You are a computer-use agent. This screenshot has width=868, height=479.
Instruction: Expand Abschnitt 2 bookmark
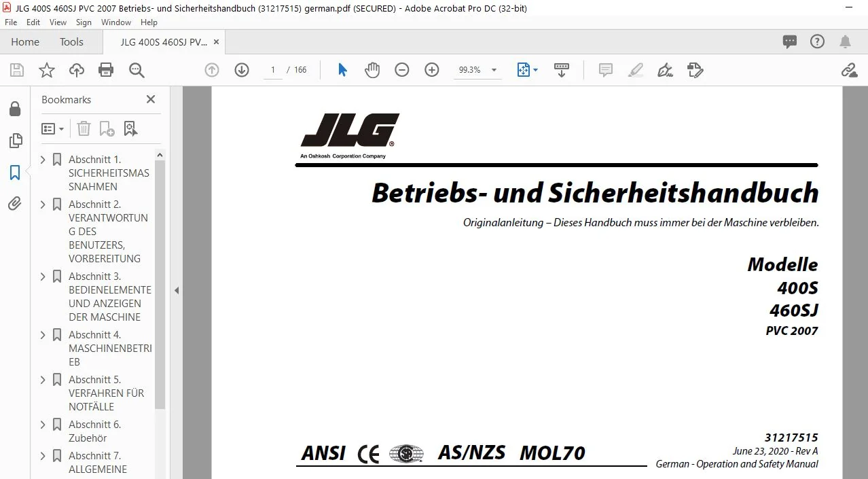point(43,205)
